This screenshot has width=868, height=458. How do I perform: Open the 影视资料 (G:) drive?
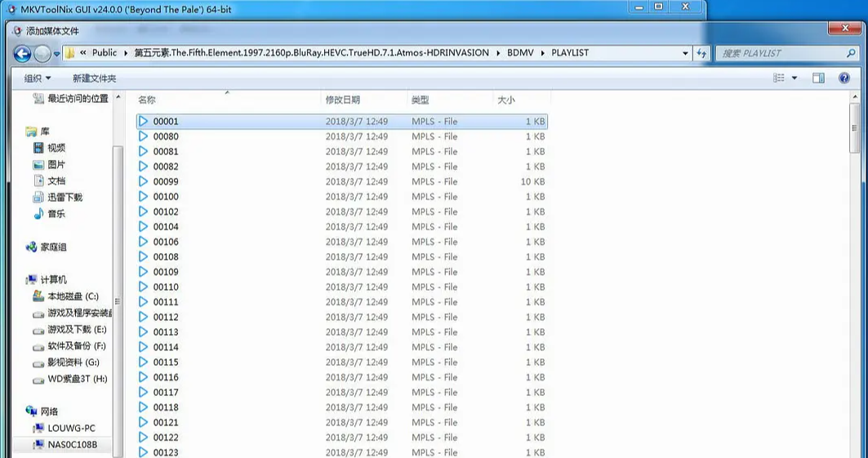(x=66, y=362)
